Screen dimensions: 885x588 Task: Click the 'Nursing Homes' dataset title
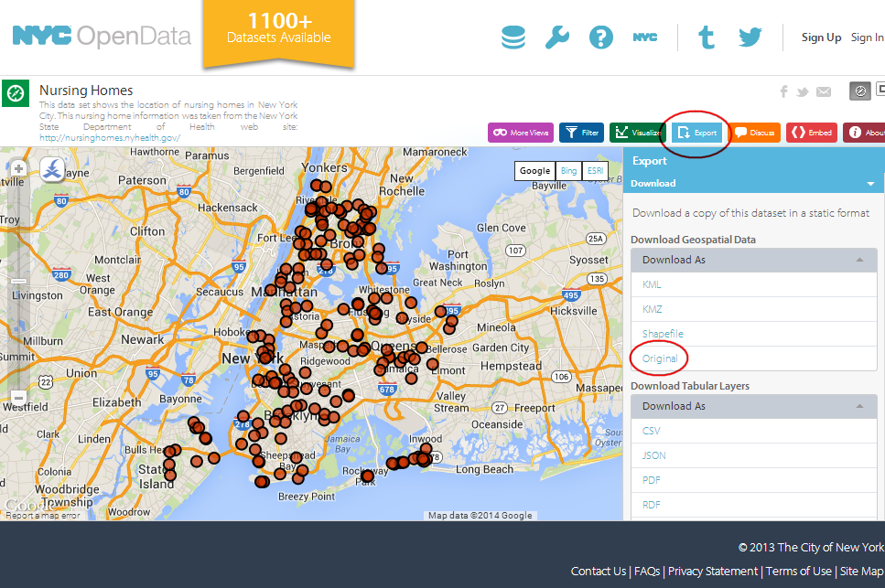(86, 91)
